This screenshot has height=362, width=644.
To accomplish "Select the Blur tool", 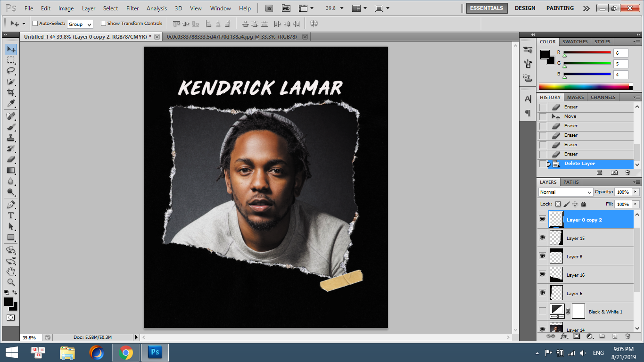I will click(x=11, y=181).
